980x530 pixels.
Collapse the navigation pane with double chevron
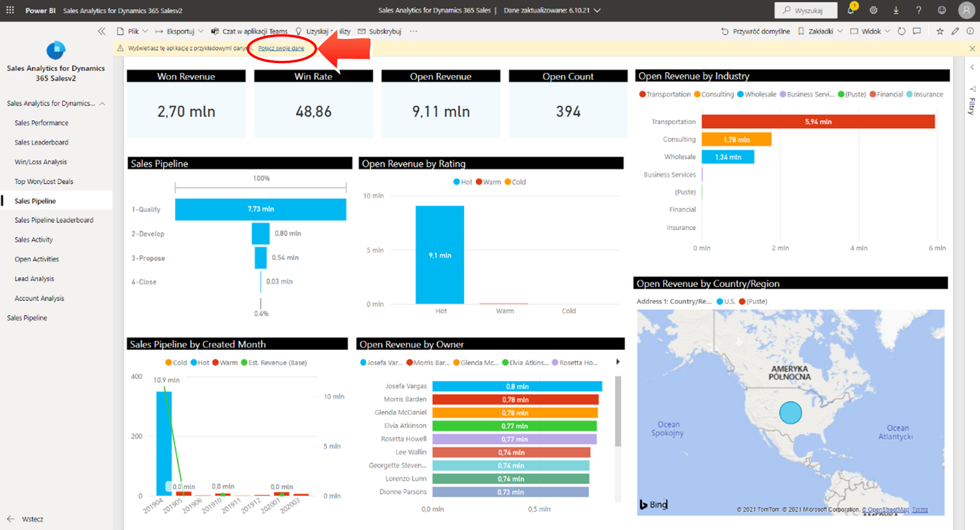click(x=101, y=31)
